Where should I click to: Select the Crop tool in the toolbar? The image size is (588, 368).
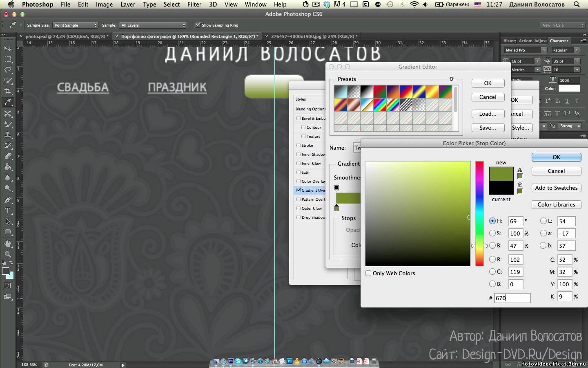coord(8,91)
